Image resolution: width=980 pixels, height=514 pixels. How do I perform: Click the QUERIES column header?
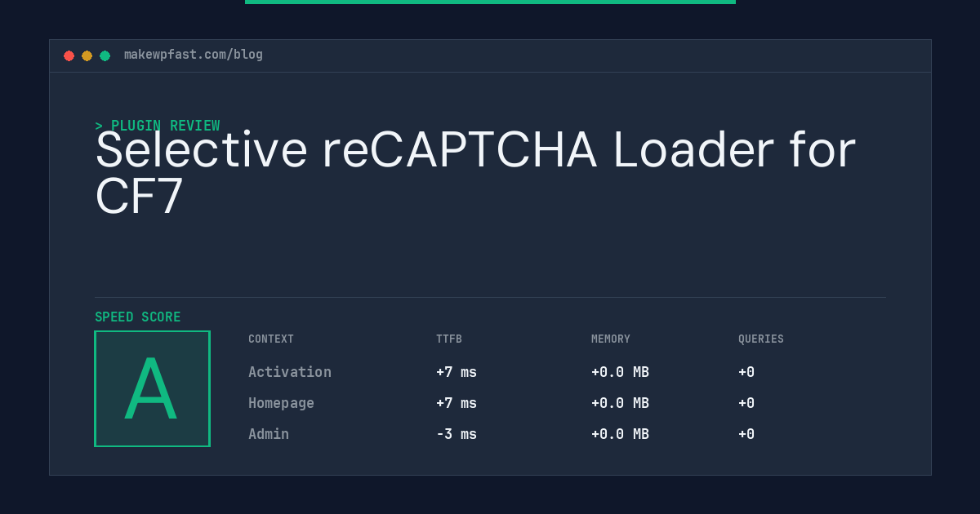pos(761,339)
